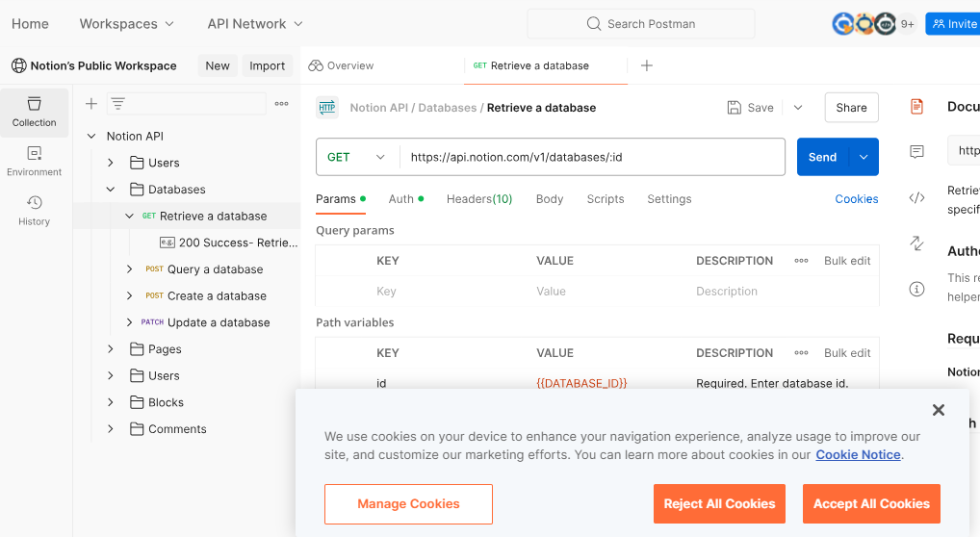Collapse the Notion API collection
980x537 pixels.
click(91, 136)
